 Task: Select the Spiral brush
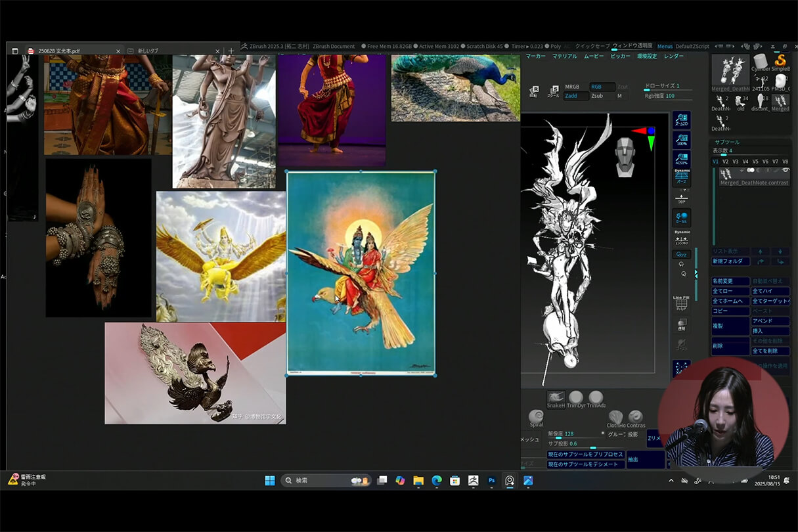click(x=536, y=418)
